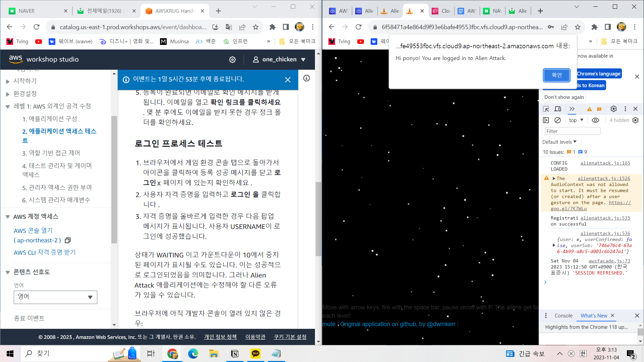This screenshot has height=362, width=644.
Task: Close the What's New drawer tab
Action: 612,316
